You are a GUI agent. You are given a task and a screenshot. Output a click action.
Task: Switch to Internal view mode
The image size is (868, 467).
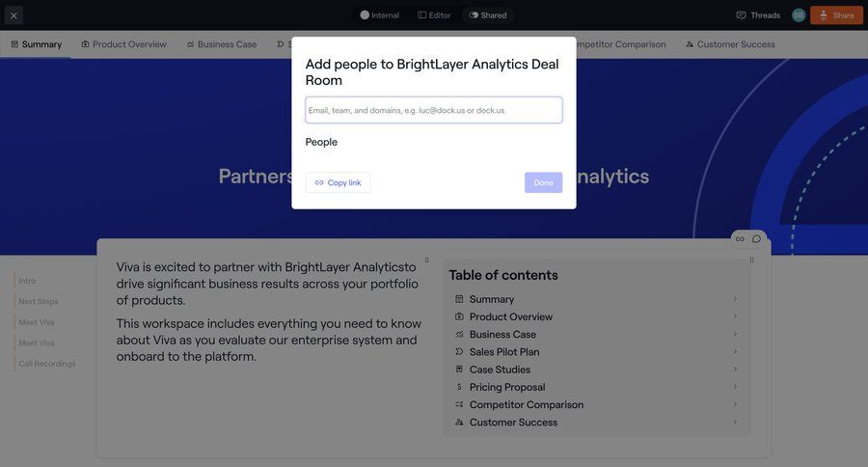tap(380, 15)
